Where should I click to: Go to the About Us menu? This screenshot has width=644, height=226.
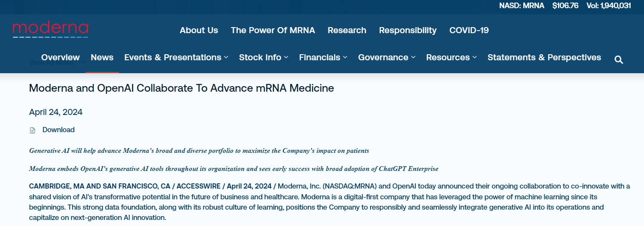click(x=199, y=30)
